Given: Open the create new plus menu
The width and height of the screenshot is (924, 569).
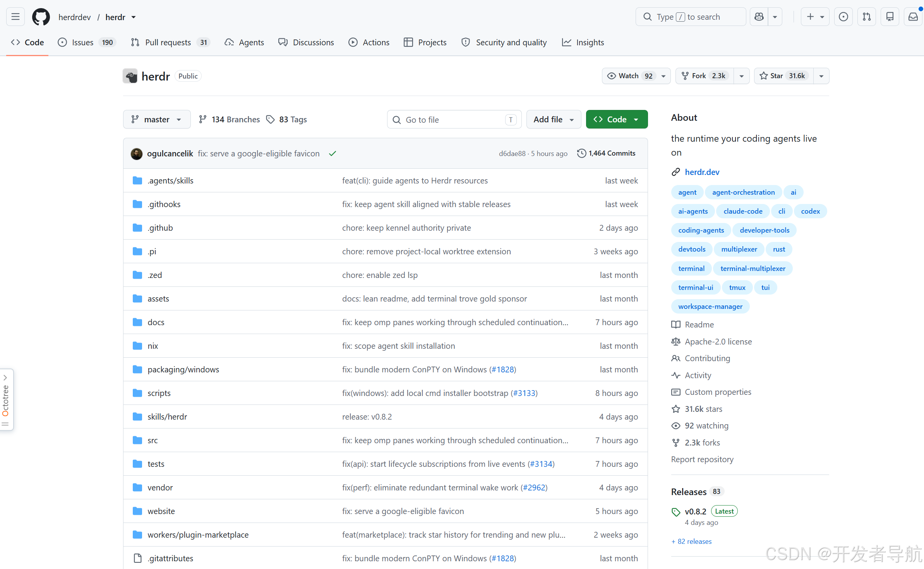Looking at the screenshot, I should [815, 17].
